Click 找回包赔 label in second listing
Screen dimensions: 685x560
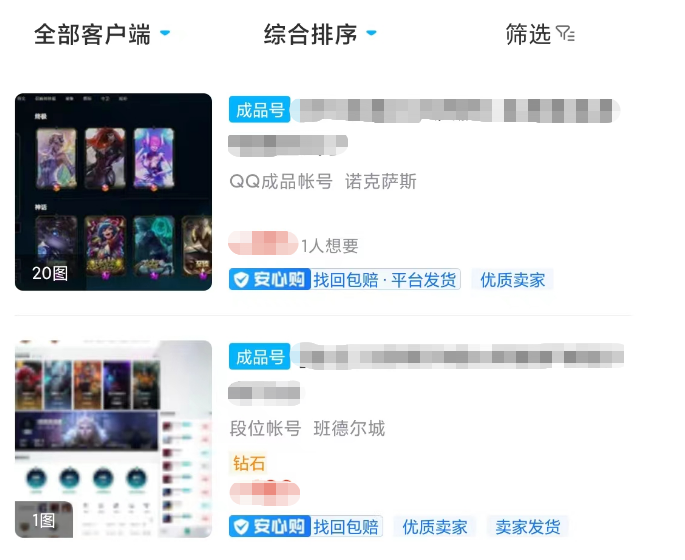click(346, 527)
